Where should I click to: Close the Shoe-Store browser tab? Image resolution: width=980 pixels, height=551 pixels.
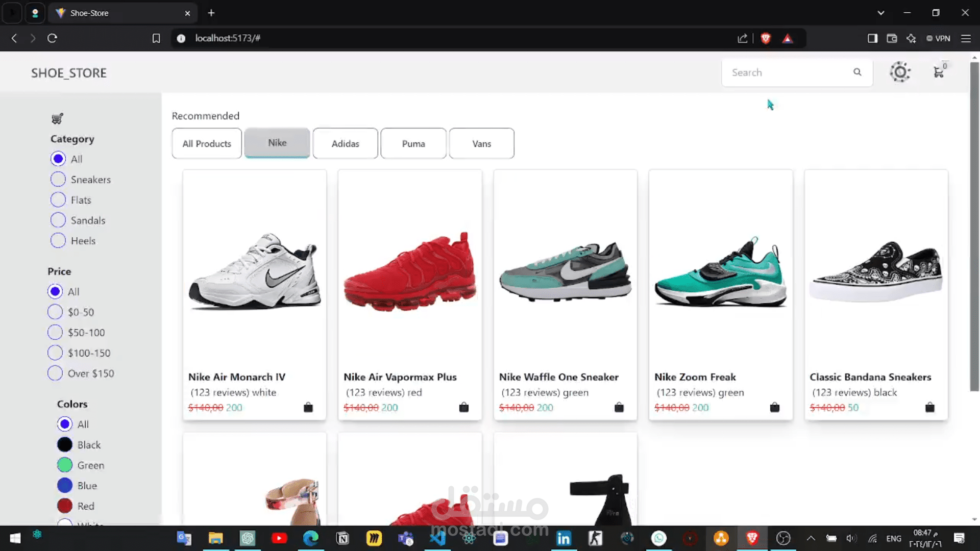click(187, 13)
